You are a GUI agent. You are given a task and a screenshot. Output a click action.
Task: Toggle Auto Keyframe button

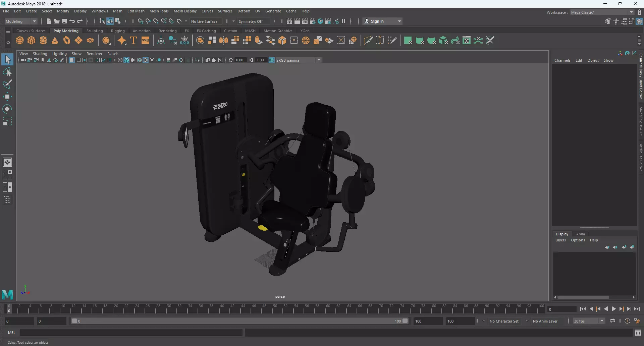click(x=627, y=321)
